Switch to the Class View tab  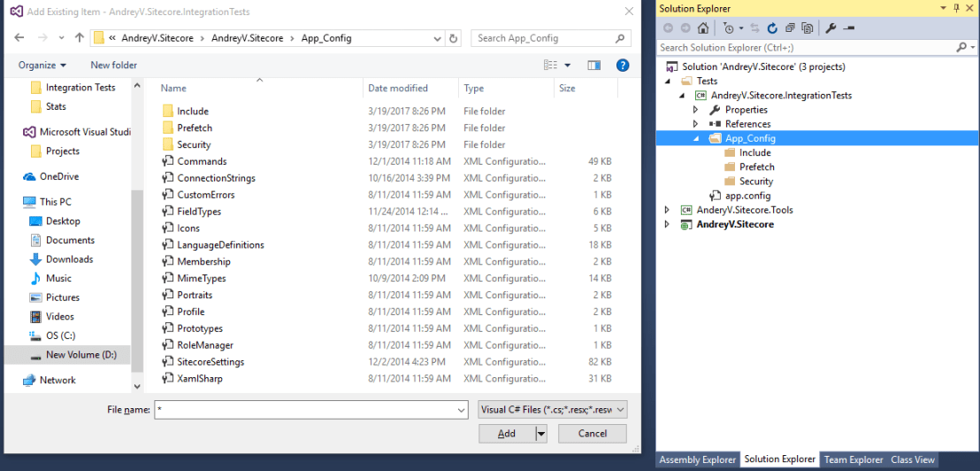[913, 459]
